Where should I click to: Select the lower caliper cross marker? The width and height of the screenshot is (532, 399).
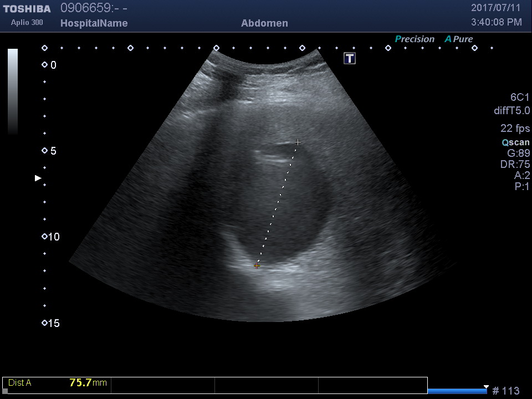[257, 266]
